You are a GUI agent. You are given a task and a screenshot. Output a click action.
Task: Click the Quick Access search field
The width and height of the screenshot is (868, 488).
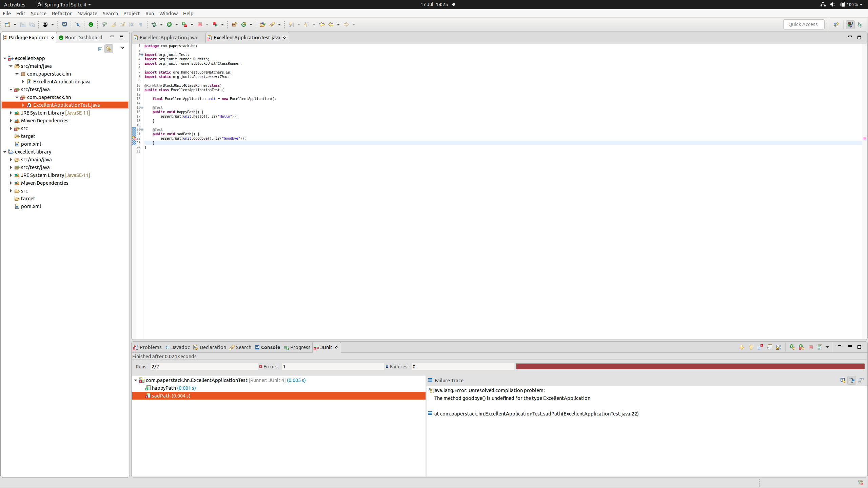803,24
